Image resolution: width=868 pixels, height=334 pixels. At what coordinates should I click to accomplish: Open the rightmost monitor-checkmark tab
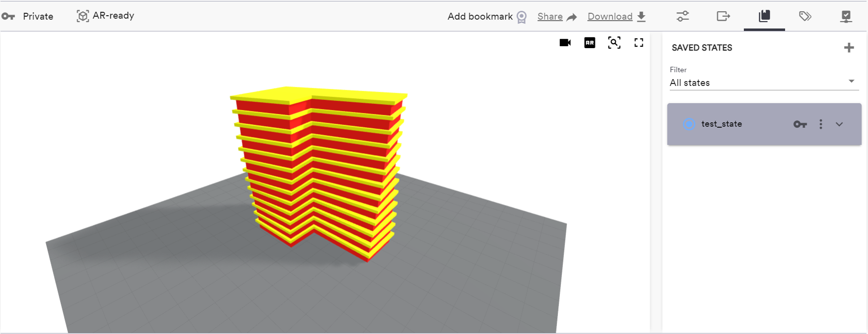(845, 16)
